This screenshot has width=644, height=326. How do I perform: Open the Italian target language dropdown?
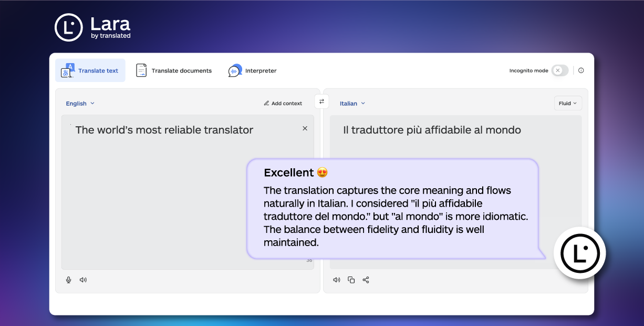[352, 104]
